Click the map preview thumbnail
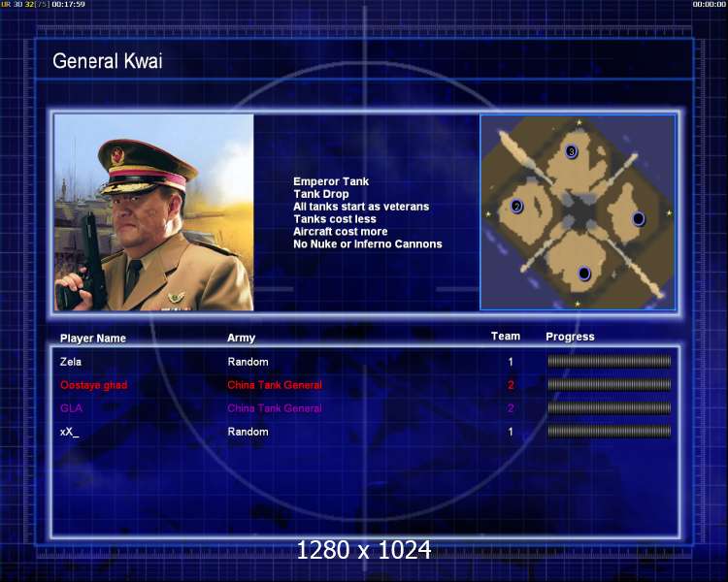Image resolution: width=728 pixels, height=582 pixels. pyautogui.click(x=579, y=212)
